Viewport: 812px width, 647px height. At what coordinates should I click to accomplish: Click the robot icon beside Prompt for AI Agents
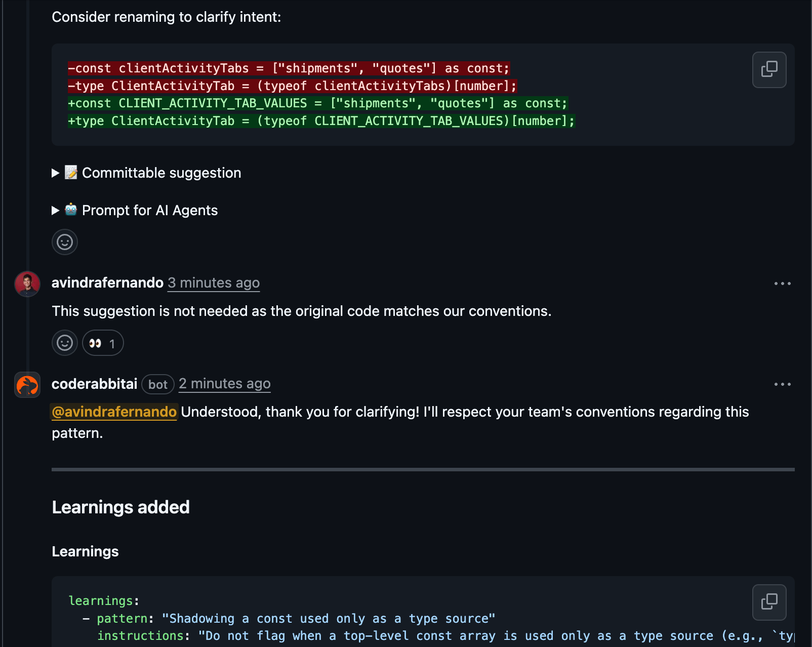(71, 210)
